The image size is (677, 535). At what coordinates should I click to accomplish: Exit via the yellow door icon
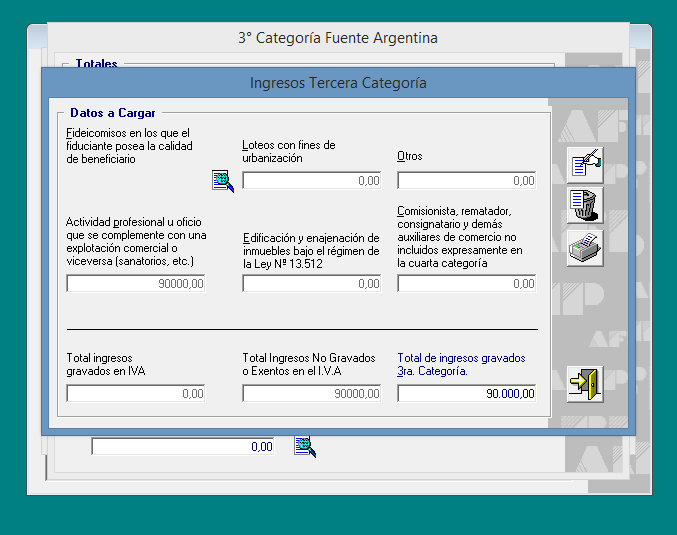pyautogui.click(x=584, y=383)
